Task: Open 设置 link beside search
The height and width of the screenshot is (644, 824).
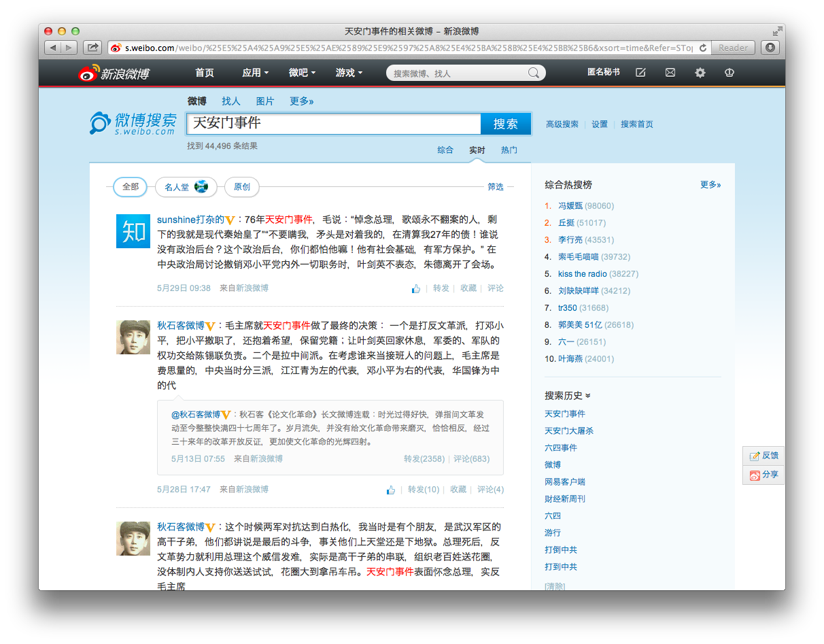Action: coord(600,124)
